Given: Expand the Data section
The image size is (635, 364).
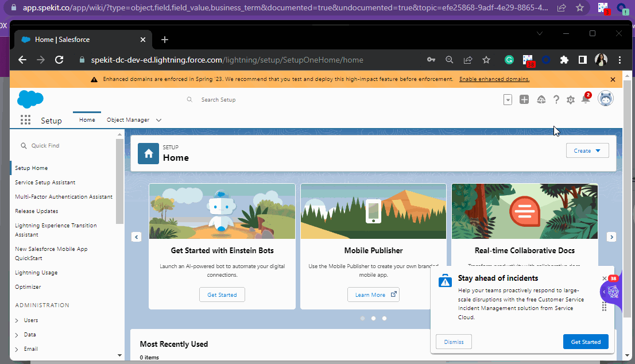Looking at the screenshot, I should (17, 335).
